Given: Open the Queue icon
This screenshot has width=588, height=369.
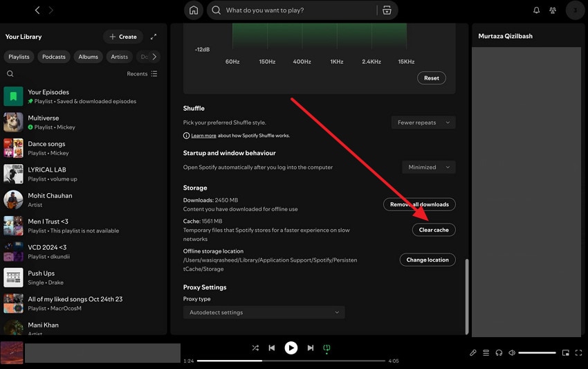Looking at the screenshot, I should [x=486, y=352].
